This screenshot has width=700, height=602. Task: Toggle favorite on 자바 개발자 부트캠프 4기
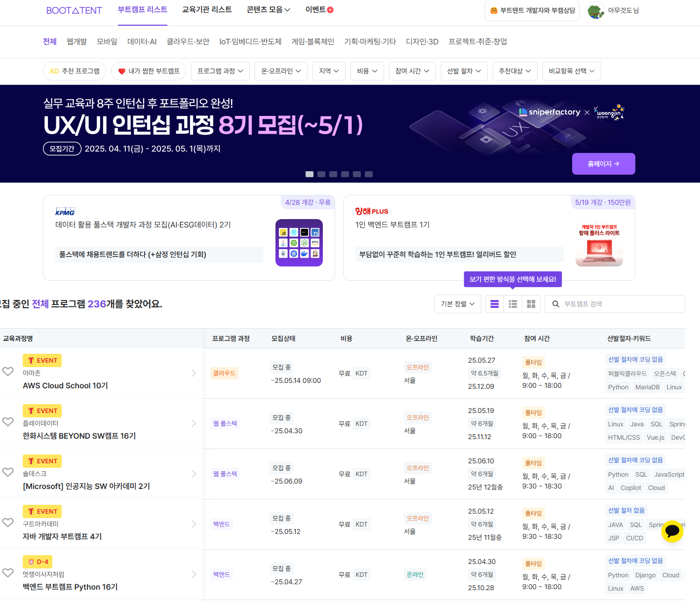click(x=8, y=522)
